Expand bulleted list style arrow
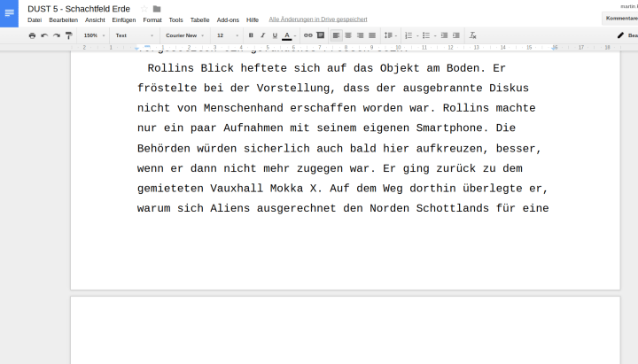The width and height of the screenshot is (638, 364). point(435,35)
